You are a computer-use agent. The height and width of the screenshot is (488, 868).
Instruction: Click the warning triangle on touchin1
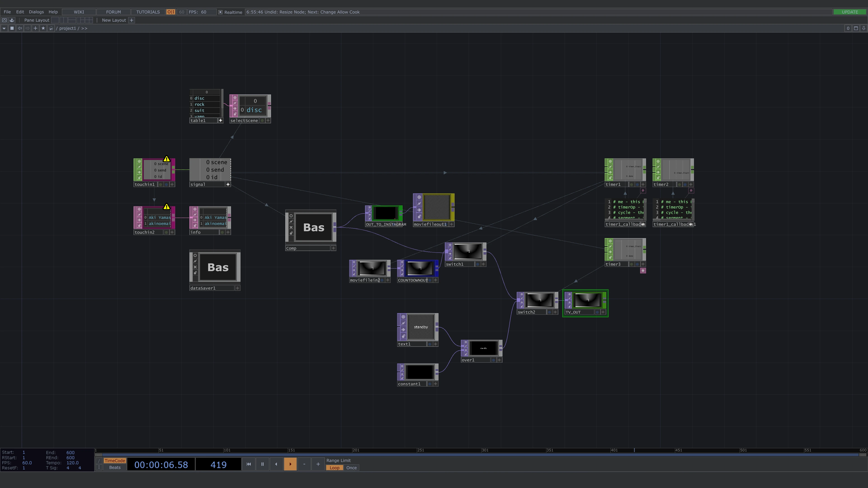point(166,159)
